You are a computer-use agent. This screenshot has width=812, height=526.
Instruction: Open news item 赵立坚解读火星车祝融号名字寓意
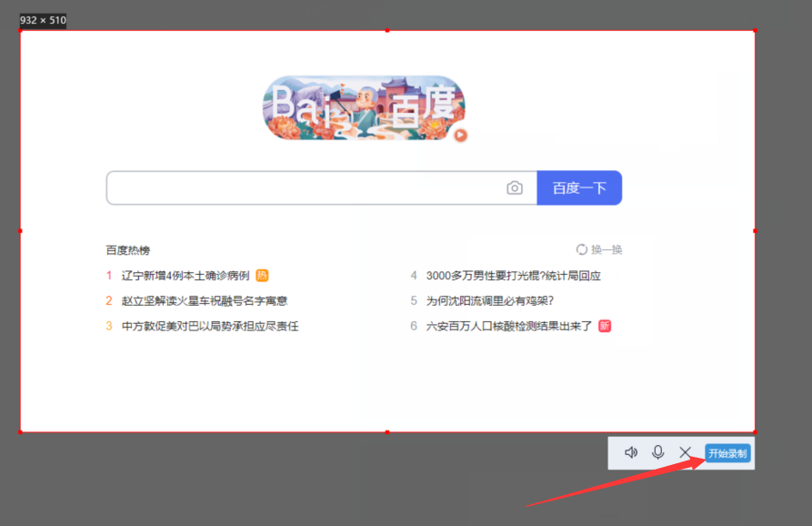tap(205, 300)
